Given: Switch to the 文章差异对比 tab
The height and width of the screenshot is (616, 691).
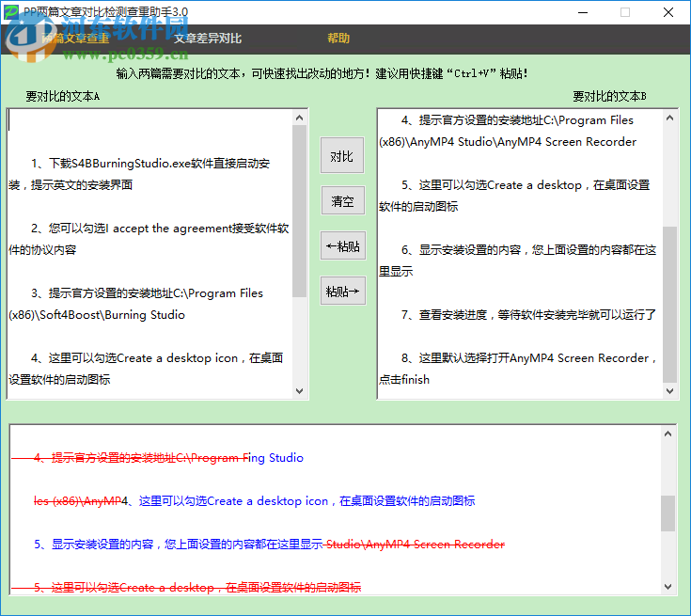Looking at the screenshot, I should (x=207, y=39).
